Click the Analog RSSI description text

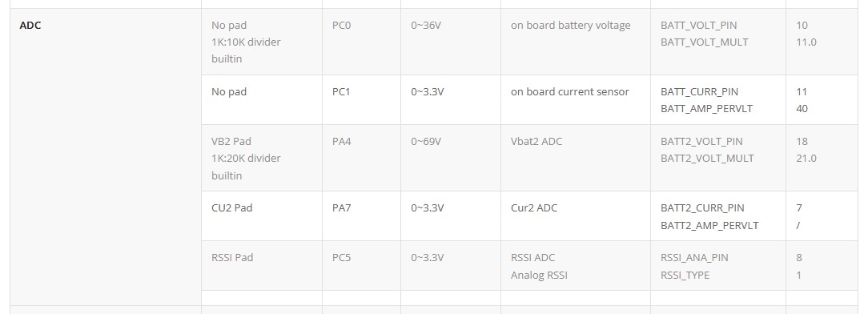point(539,276)
